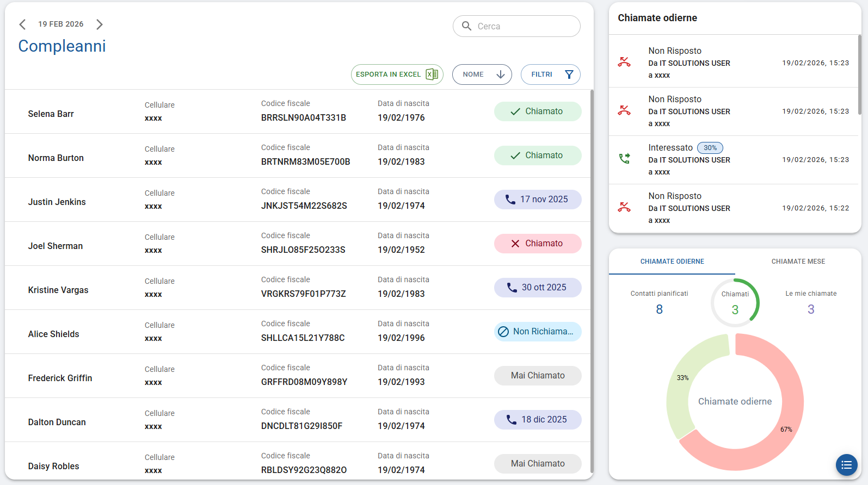Toggle sort direction arrow on Nome
Screen dimensions: 868x485
(x=501, y=74)
